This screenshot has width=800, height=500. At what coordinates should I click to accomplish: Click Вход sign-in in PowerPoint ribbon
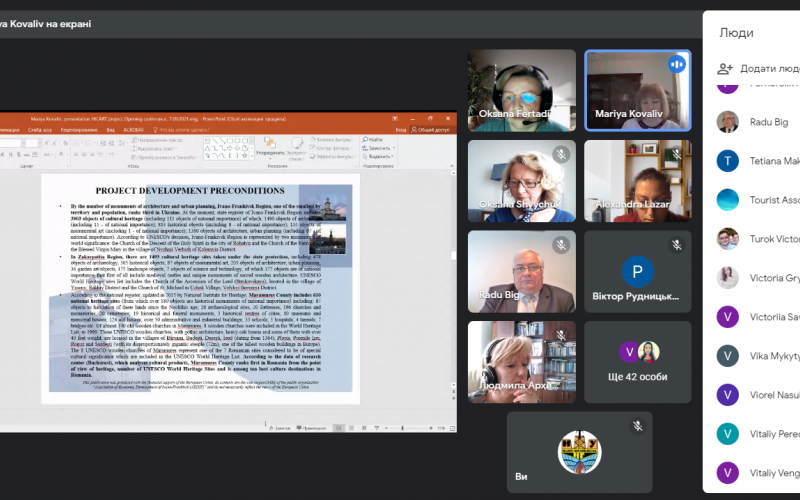401,130
